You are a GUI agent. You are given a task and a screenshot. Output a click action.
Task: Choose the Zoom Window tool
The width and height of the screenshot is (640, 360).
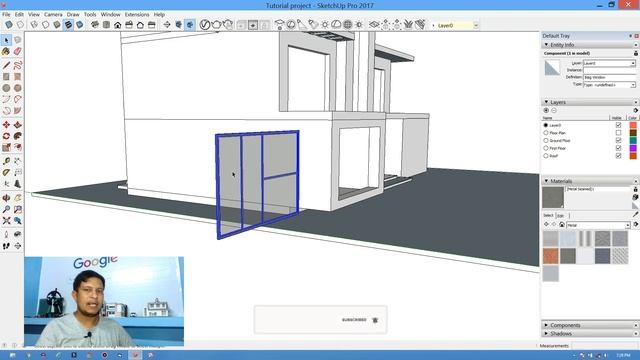click(18, 209)
